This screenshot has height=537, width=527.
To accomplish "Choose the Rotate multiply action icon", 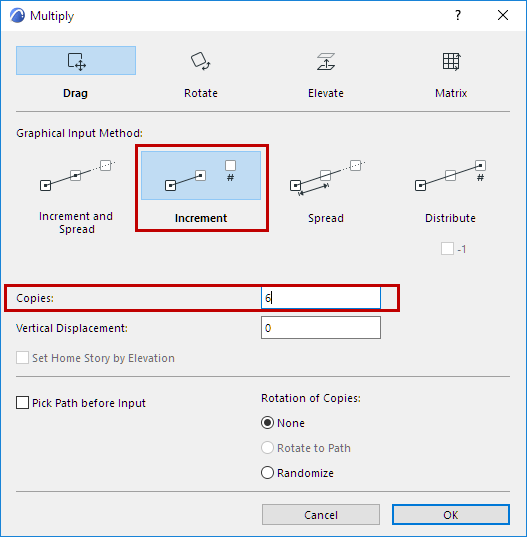I will (x=201, y=61).
